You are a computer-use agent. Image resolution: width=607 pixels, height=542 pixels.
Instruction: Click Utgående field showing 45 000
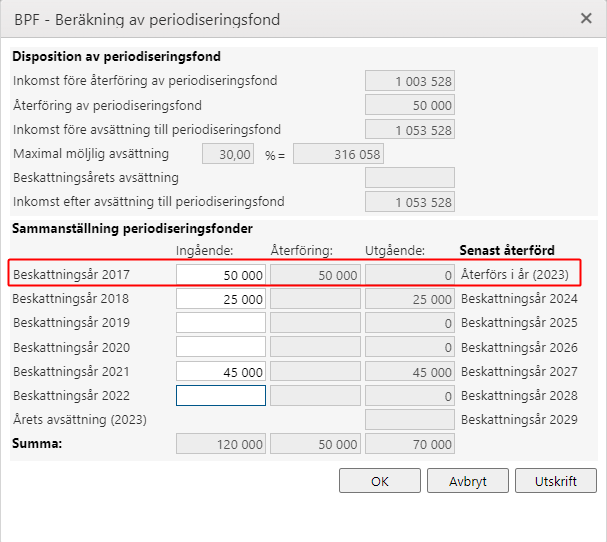tap(410, 372)
